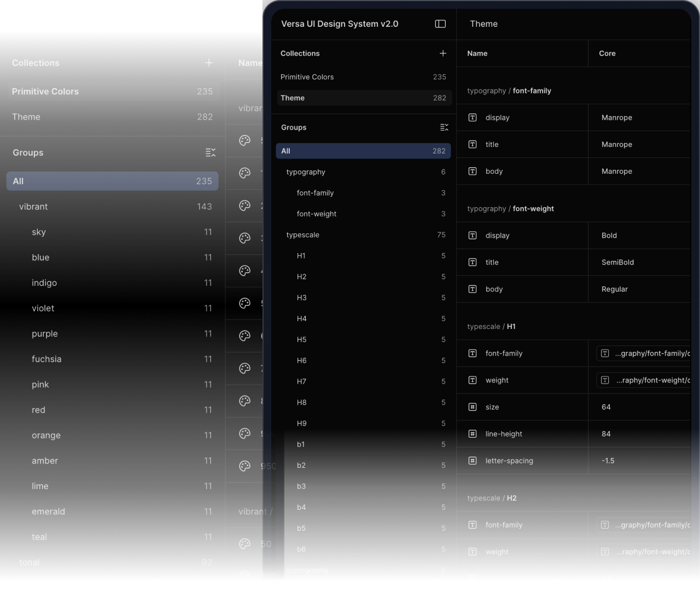The image size is (700, 612).
Task: Click the text type icon beside display font-family
Action: (472, 117)
